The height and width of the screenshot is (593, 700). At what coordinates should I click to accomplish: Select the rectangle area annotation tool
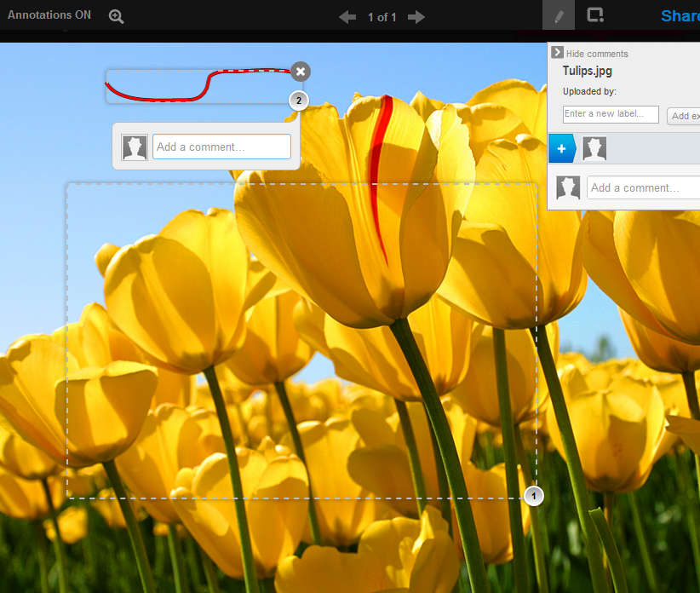(x=595, y=15)
